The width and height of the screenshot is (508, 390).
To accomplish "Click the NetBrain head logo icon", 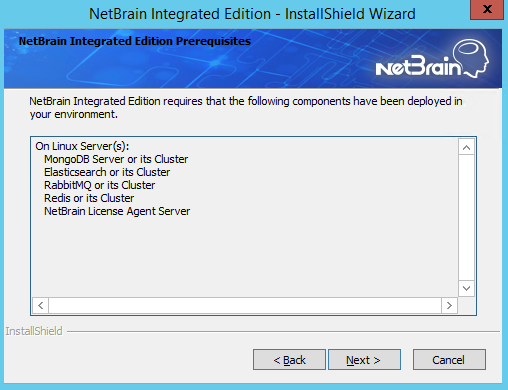I will click(x=471, y=58).
